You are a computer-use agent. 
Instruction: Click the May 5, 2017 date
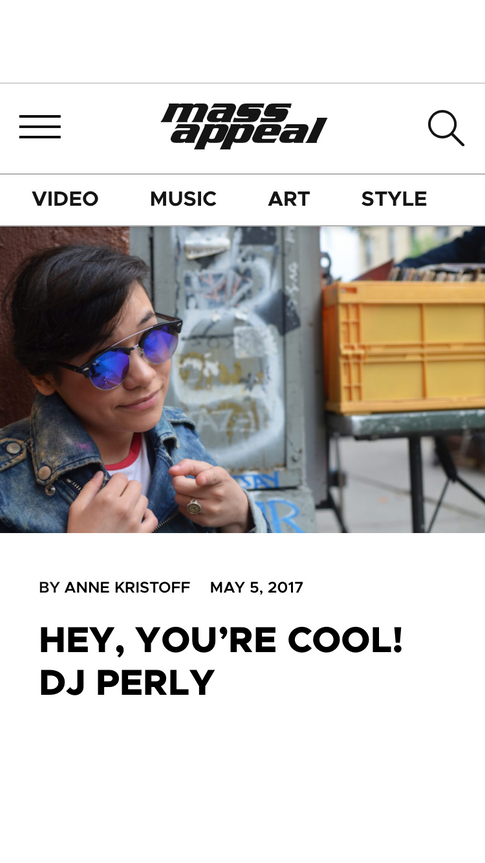(x=257, y=587)
